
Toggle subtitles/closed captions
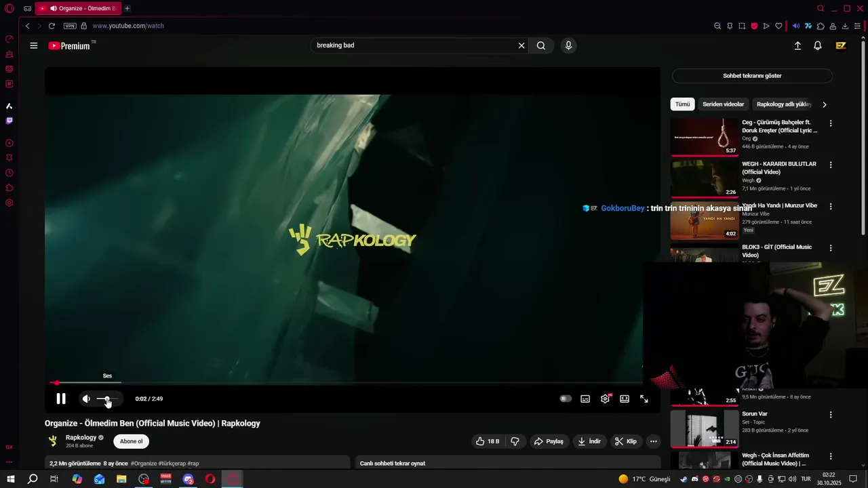click(x=585, y=399)
